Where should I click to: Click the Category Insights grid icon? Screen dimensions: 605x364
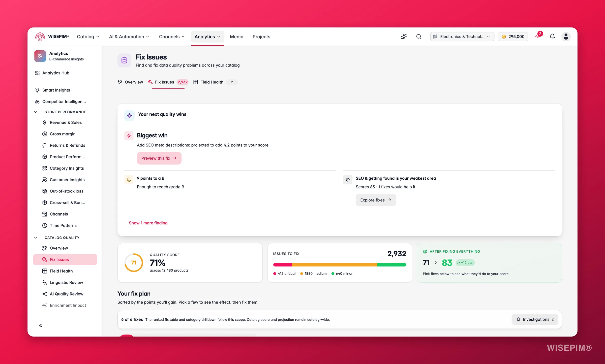[45, 168]
